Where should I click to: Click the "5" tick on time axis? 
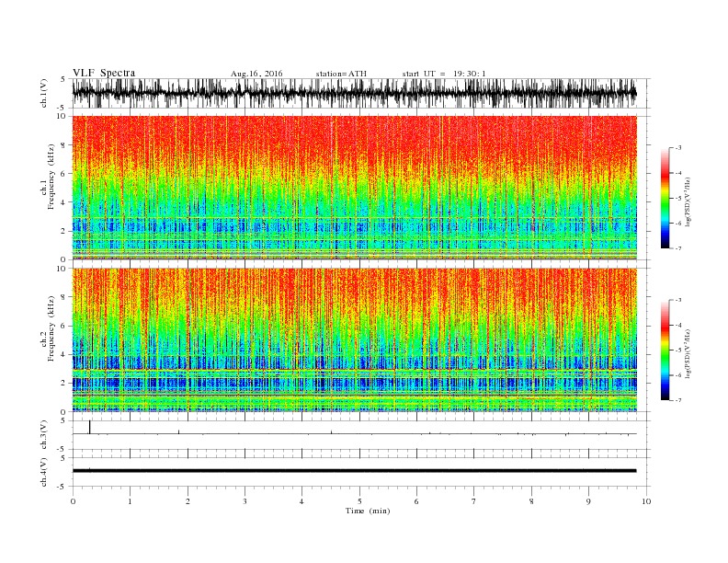[x=359, y=501]
